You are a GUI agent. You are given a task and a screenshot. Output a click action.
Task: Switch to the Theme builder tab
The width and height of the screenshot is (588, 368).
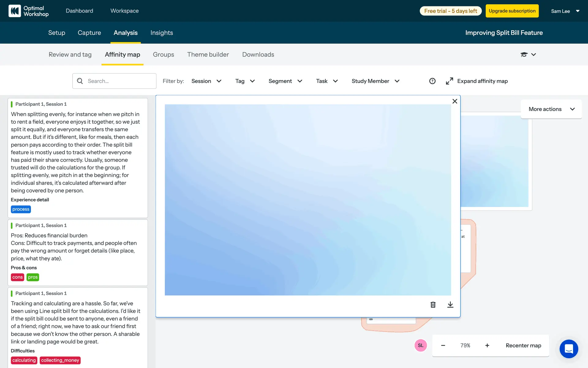point(208,55)
